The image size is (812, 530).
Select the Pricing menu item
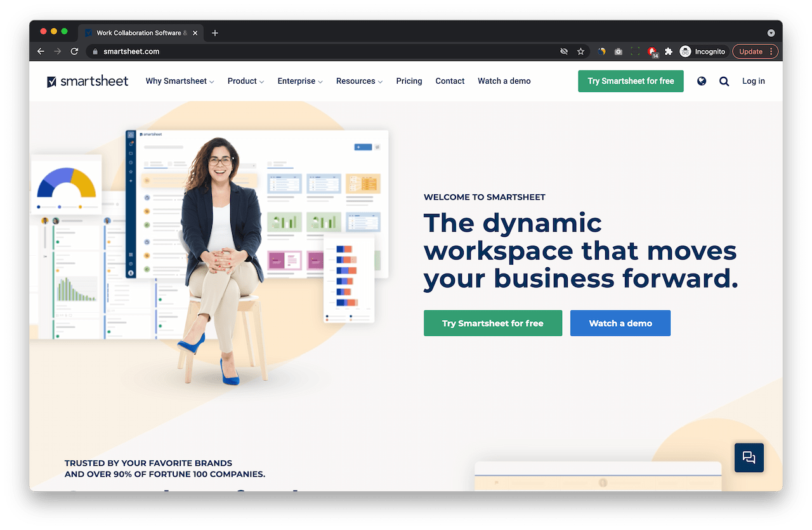pos(409,81)
